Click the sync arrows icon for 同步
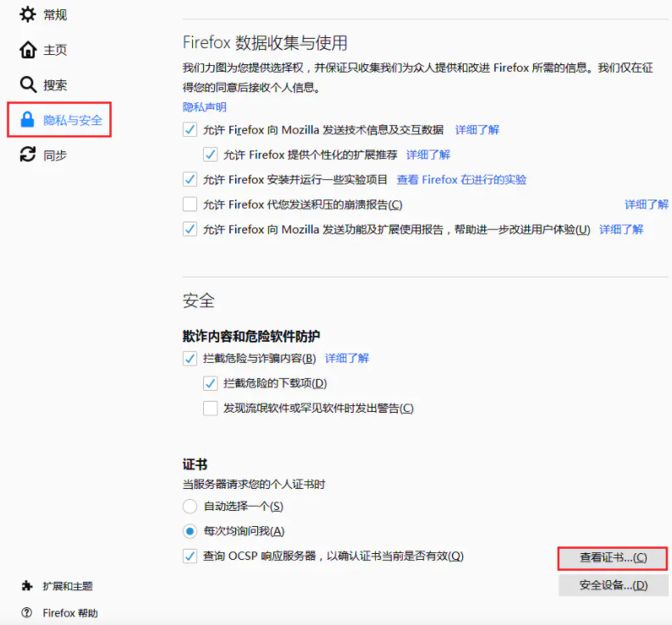The width and height of the screenshot is (672, 625). pyautogui.click(x=28, y=155)
